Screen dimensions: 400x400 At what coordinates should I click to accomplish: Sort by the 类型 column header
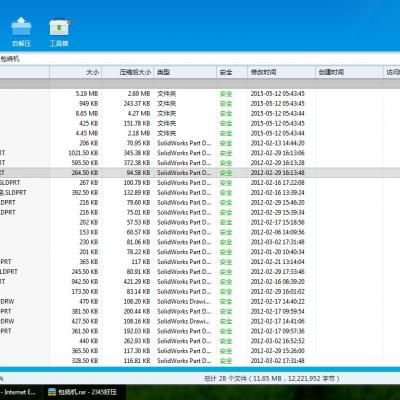click(185, 72)
